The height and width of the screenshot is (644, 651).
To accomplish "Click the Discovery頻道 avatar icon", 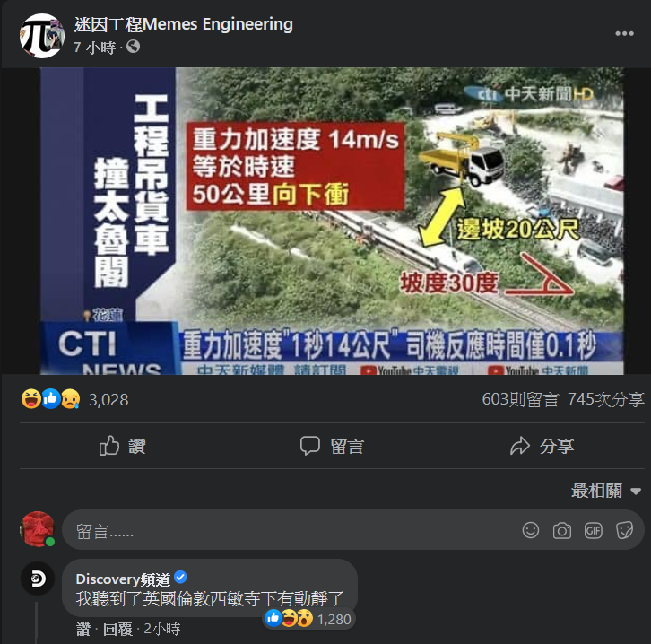I will 38,579.
